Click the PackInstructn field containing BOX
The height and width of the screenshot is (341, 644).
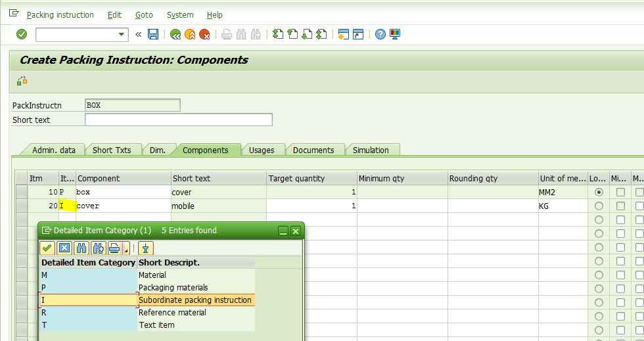point(133,105)
